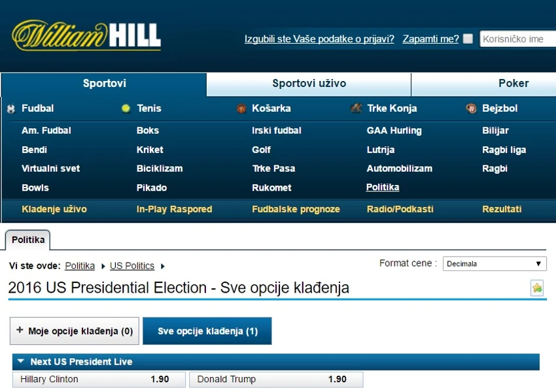
Task: Click the favorites star icon near the title
Action: [537, 288]
